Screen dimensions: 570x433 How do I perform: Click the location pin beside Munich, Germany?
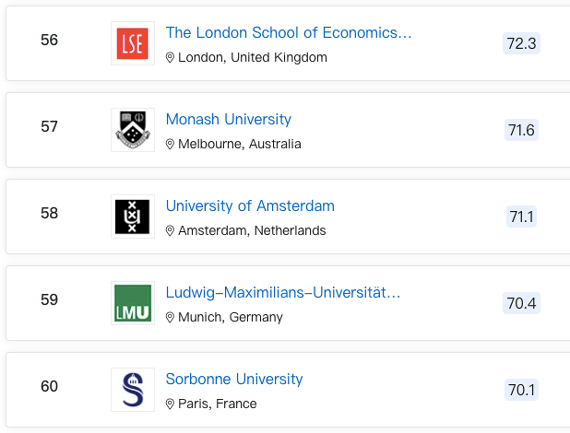(x=170, y=317)
